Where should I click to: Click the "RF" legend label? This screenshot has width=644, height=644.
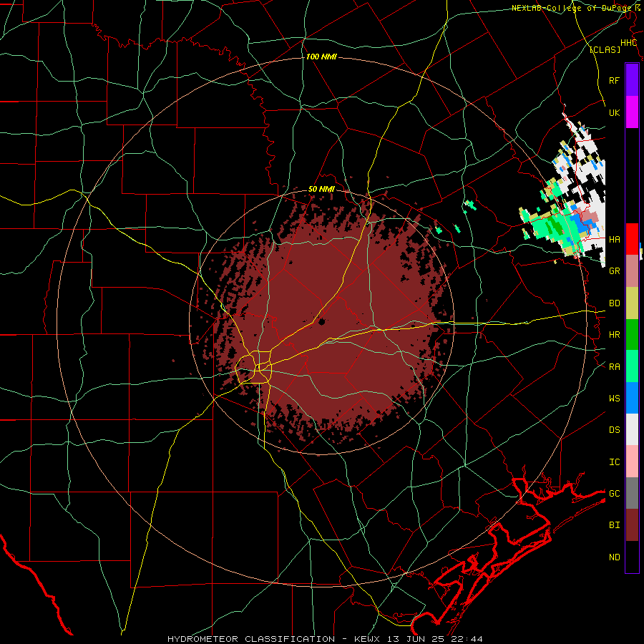(x=615, y=80)
